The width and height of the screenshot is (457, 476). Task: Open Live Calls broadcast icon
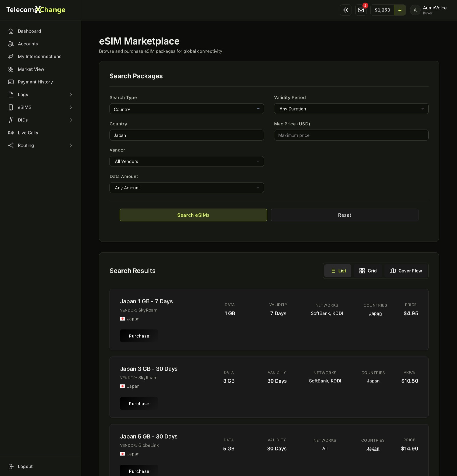point(11,133)
